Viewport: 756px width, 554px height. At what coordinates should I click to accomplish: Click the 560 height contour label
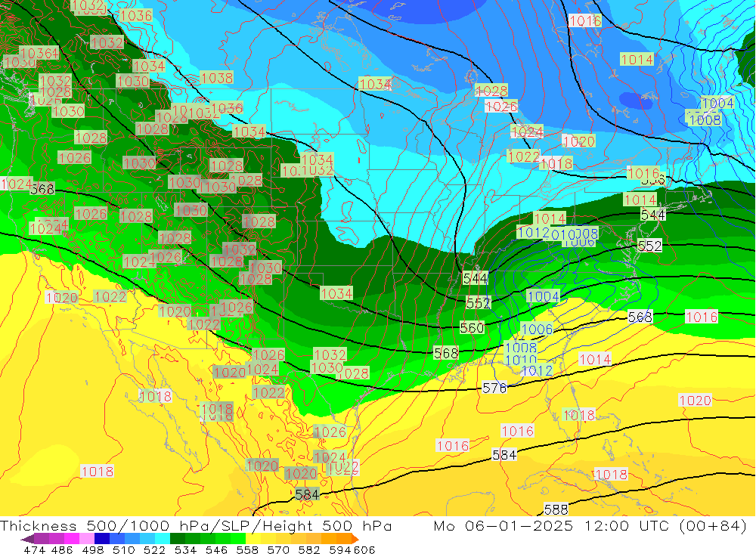(x=472, y=328)
